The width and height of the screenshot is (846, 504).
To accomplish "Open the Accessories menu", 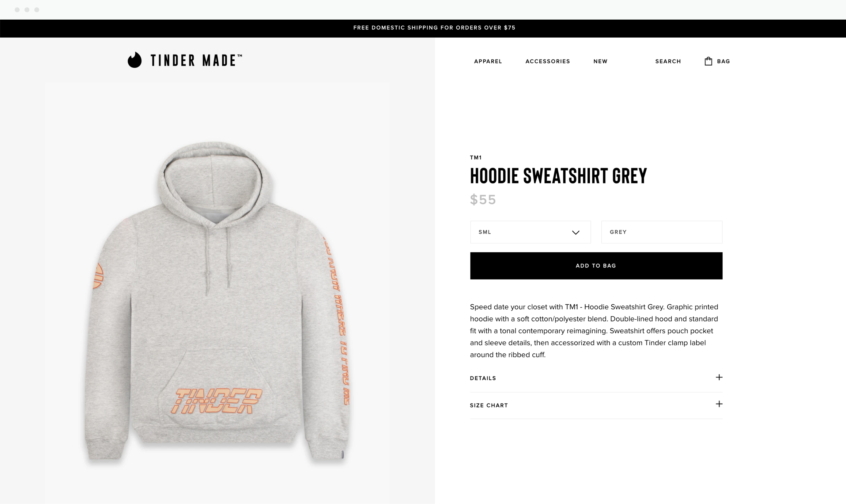I will (x=547, y=62).
